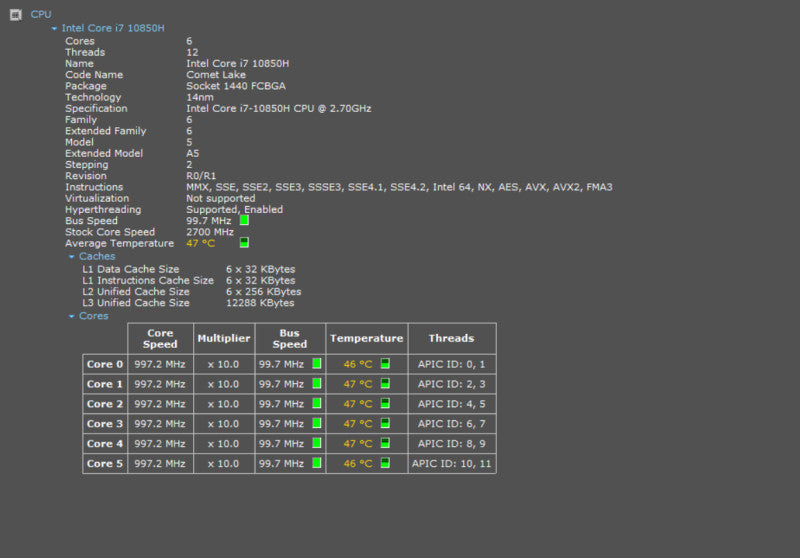
Task: Click APIC ID: 4, 5 thread cell
Action: click(x=452, y=404)
